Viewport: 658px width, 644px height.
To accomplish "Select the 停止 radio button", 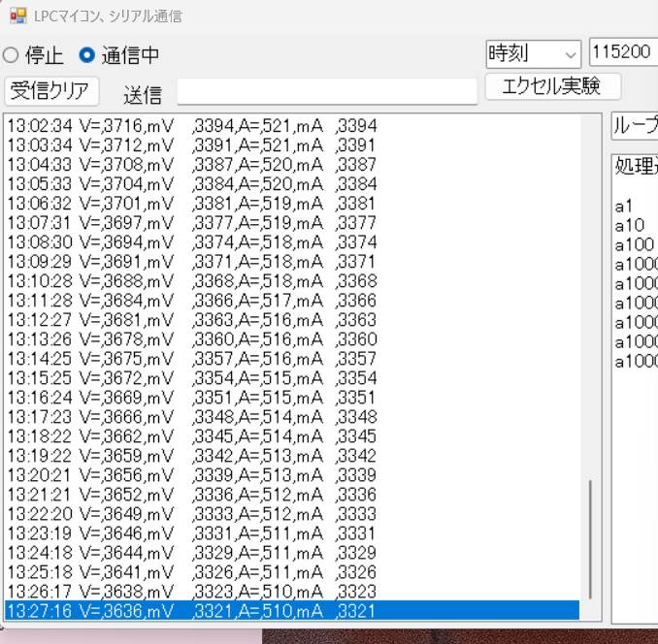I will pyautogui.click(x=10, y=55).
